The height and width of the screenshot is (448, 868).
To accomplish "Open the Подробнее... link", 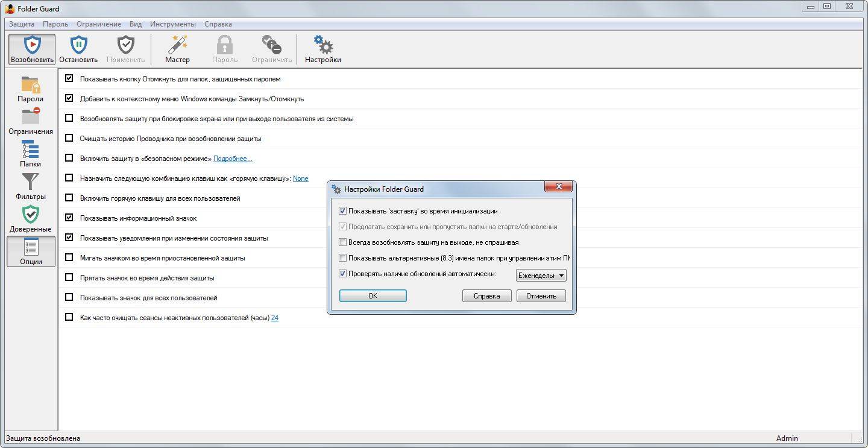I will click(x=233, y=159).
